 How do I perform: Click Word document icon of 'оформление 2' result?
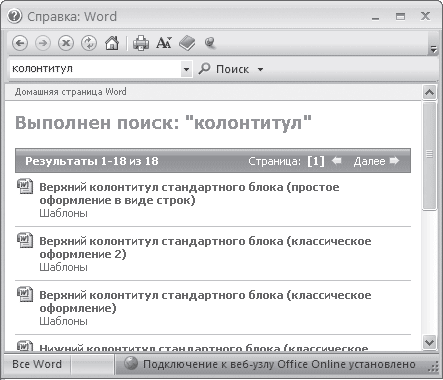(x=25, y=240)
